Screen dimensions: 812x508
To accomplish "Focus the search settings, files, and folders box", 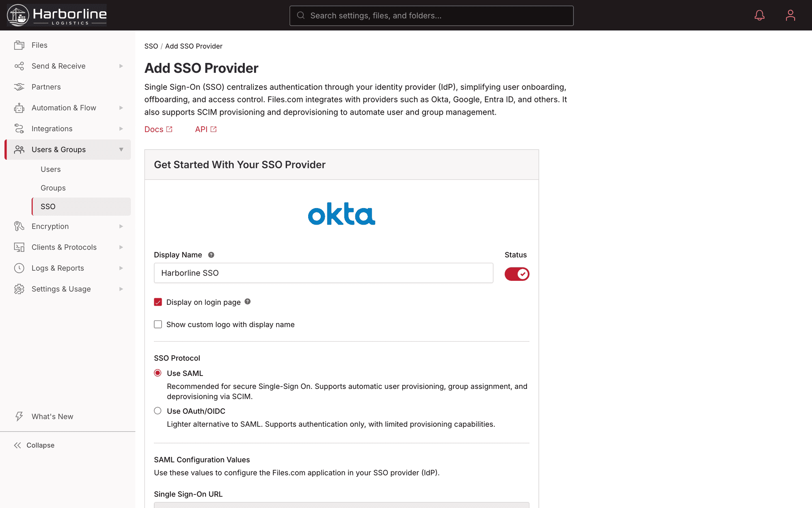I will point(431,15).
